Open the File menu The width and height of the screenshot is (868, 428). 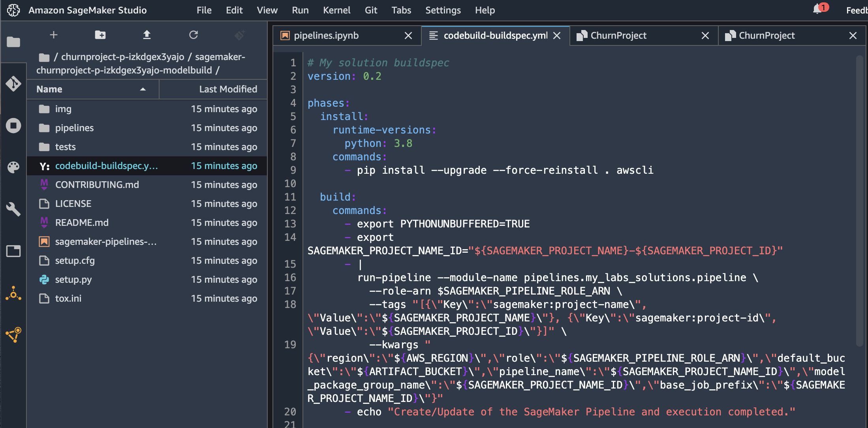[204, 10]
